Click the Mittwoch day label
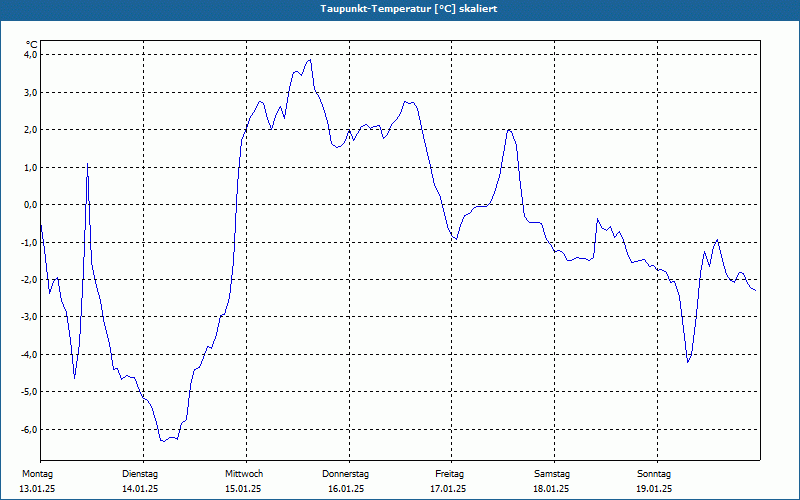The image size is (800, 500). click(244, 474)
